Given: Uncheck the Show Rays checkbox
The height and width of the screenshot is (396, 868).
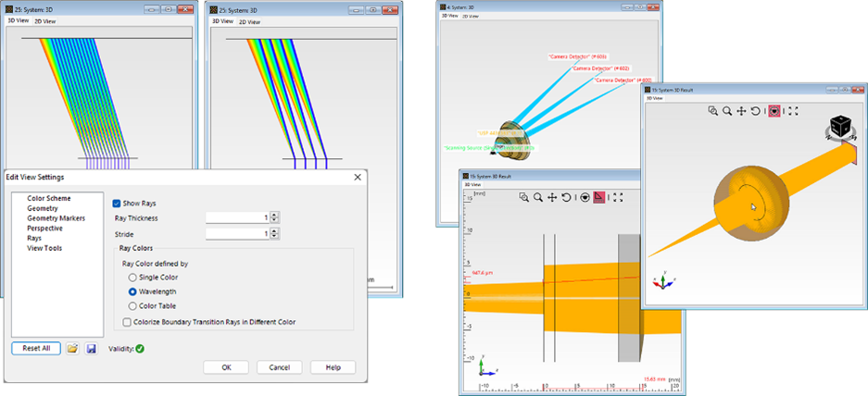Looking at the screenshot, I should 117,203.
